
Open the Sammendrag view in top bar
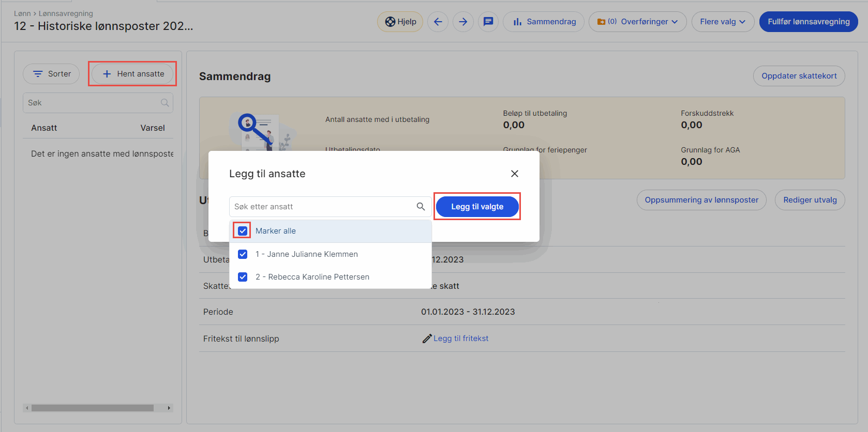(x=544, y=22)
